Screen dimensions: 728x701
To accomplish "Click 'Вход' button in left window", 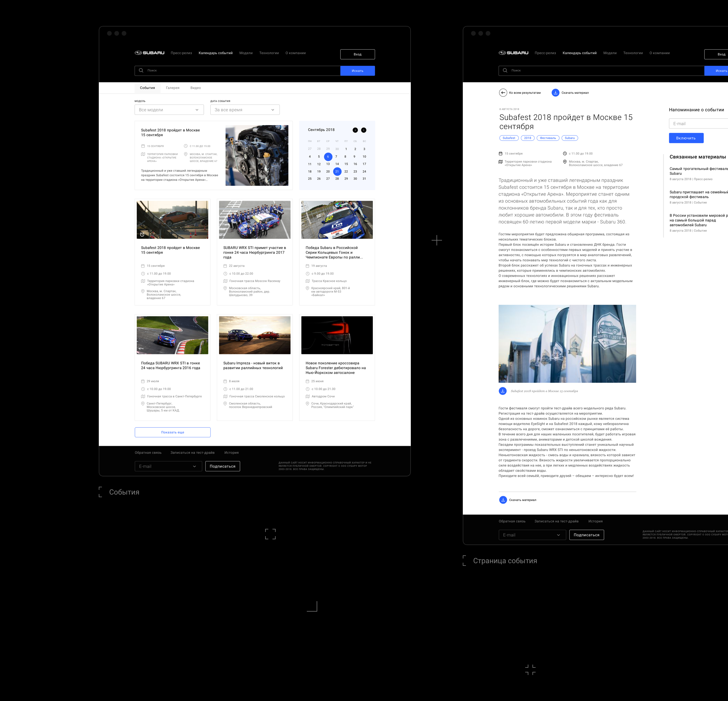I will point(358,54).
